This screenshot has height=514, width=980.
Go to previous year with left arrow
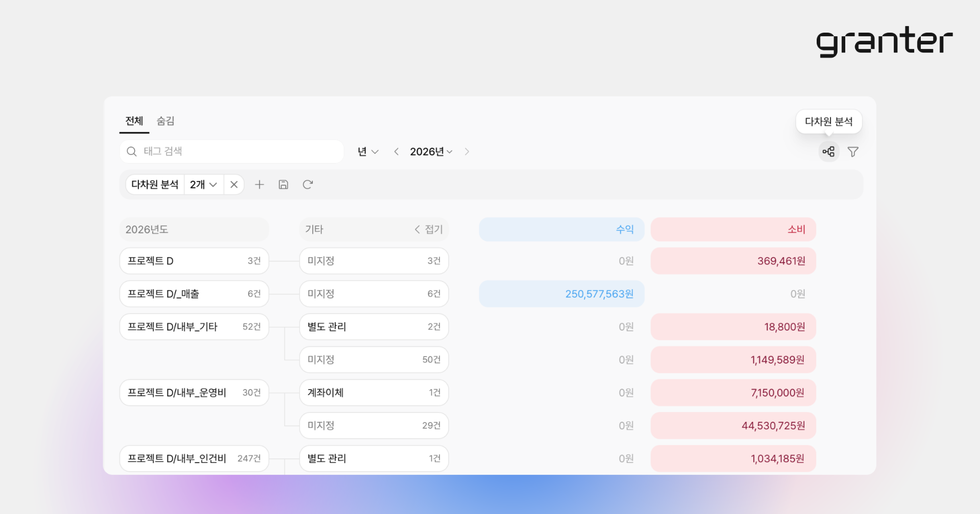[396, 151]
